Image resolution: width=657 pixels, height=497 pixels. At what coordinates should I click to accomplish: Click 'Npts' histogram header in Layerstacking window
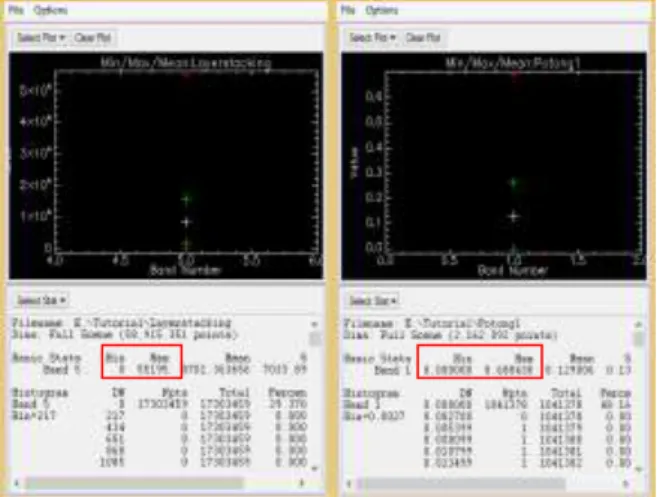[175, 393]
